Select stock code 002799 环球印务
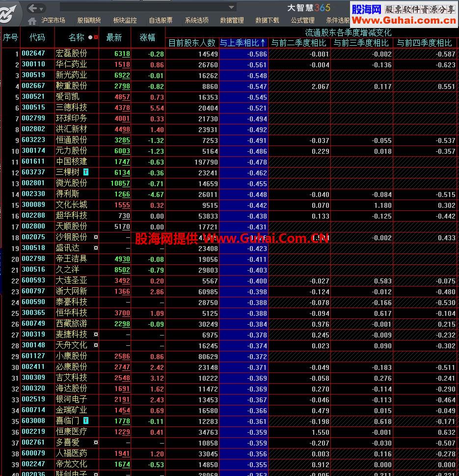Screen dimensions: 459x476 pyautogui.click(x=33, y=118)
